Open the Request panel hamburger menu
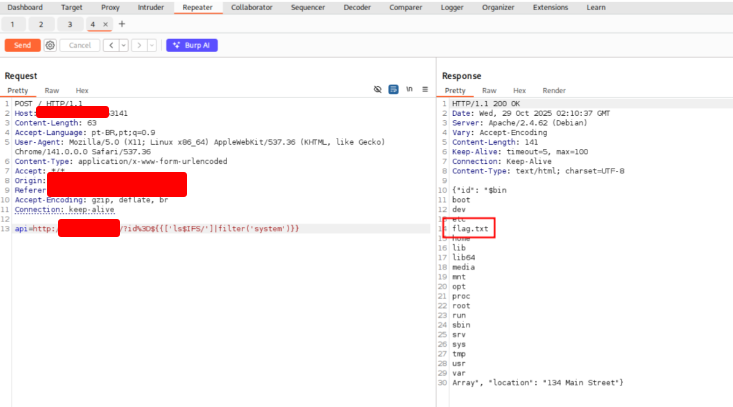The height and width of the screenshot is (407, 733). 424,90
